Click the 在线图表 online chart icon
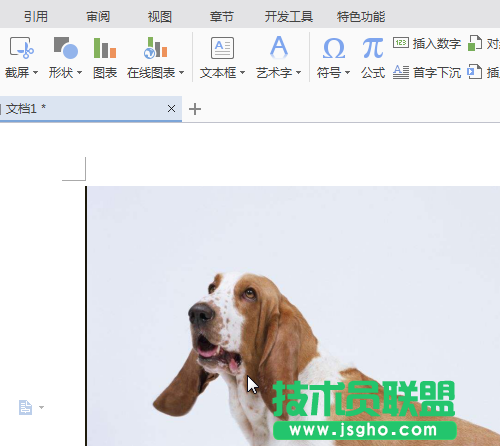500x446 pixels. pyautogui.click(x=155, y=48)
